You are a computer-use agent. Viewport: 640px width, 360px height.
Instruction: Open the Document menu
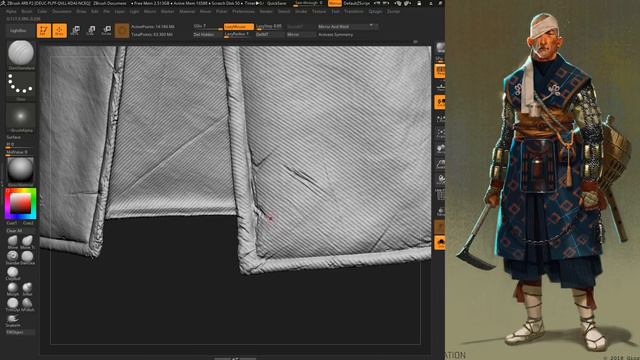coord(62,11)
